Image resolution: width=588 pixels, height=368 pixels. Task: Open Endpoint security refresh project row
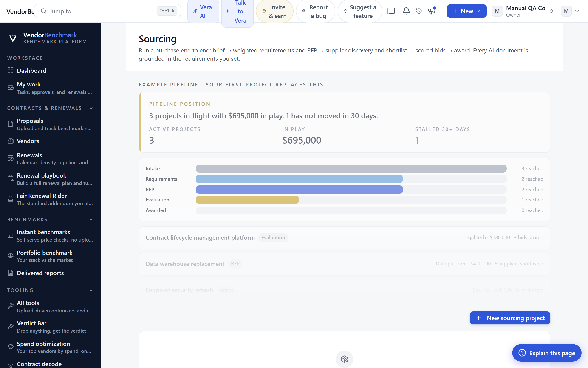point(344,290)
